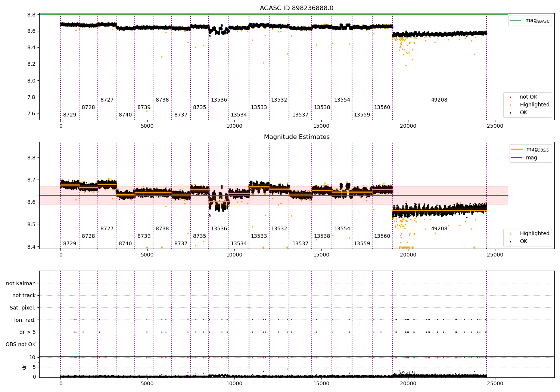
Task: Click the 'Ion. rad.' row label
Action: [x=25, y=320]
